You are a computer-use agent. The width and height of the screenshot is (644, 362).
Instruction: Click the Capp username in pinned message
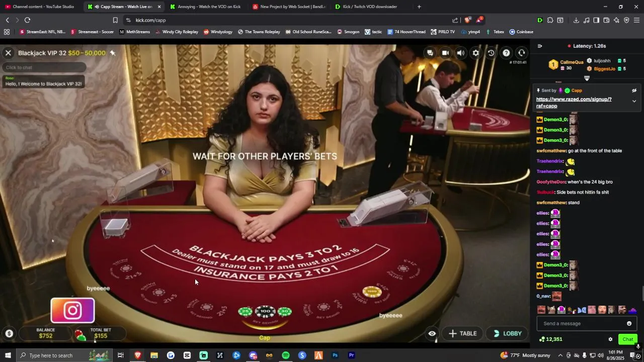point(577,90)
